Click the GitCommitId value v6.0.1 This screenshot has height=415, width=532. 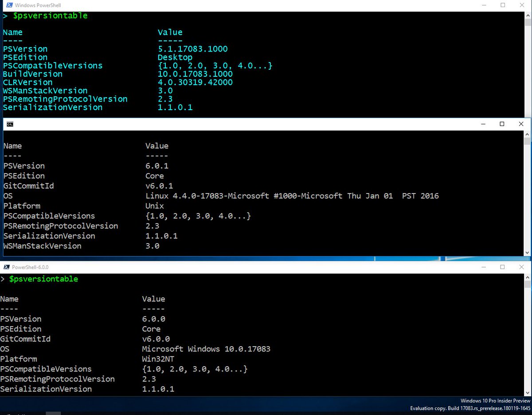[x=159, y=186]
